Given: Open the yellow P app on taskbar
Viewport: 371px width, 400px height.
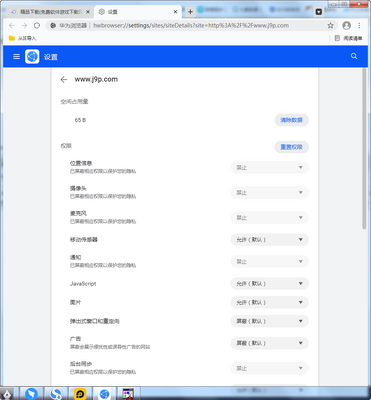Looking at the screenshot, I should pyautogui.click(x=80, y=394).
